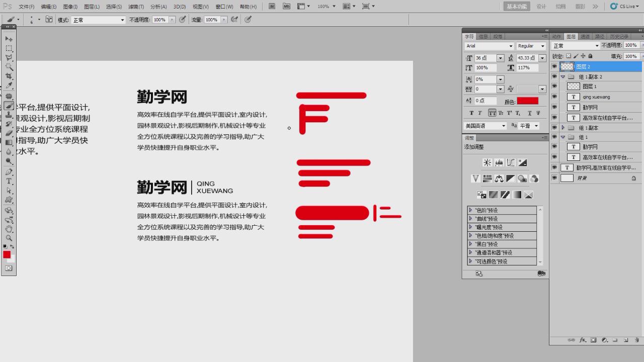Open layer style fx menu
644x362 pixels.
click(583, 340)
